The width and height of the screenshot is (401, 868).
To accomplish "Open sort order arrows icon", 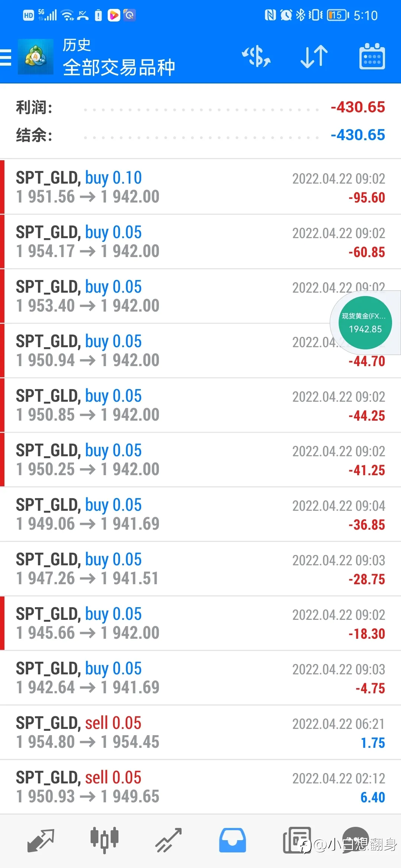I will tap(314, 57).
